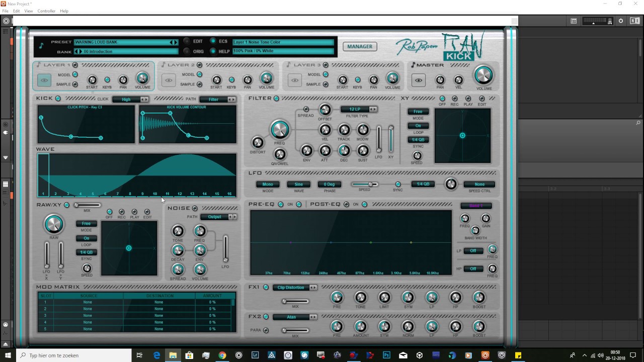This screenshot has width=644, height=362.
Task: Open the FILTER TYPE dropdown showing 12 LP
Action: (359, 109)
